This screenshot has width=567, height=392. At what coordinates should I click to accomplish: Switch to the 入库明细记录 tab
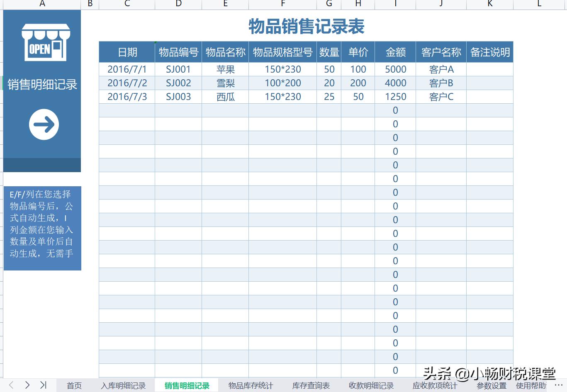coord(123,385)
